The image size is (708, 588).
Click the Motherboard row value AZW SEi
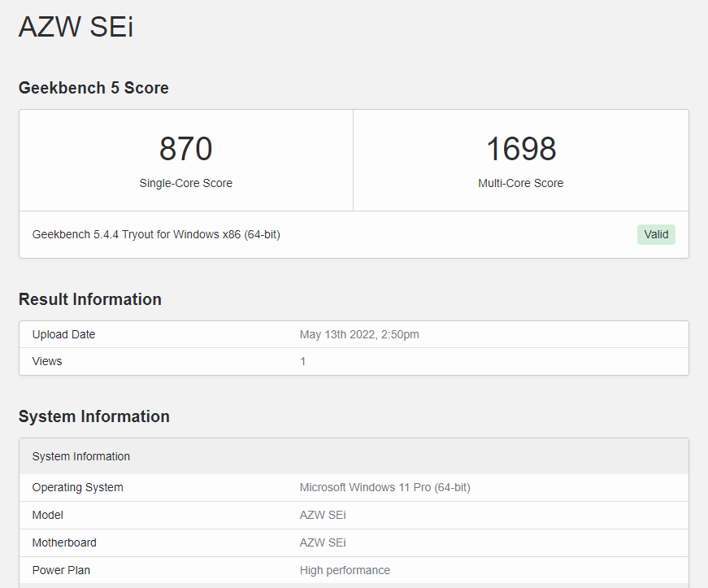point(323,542)
